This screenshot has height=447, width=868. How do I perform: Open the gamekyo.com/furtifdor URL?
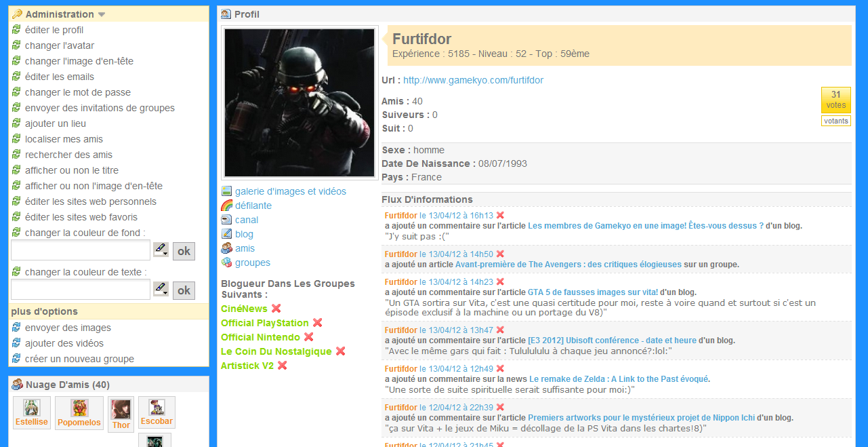tap(473, 80)
